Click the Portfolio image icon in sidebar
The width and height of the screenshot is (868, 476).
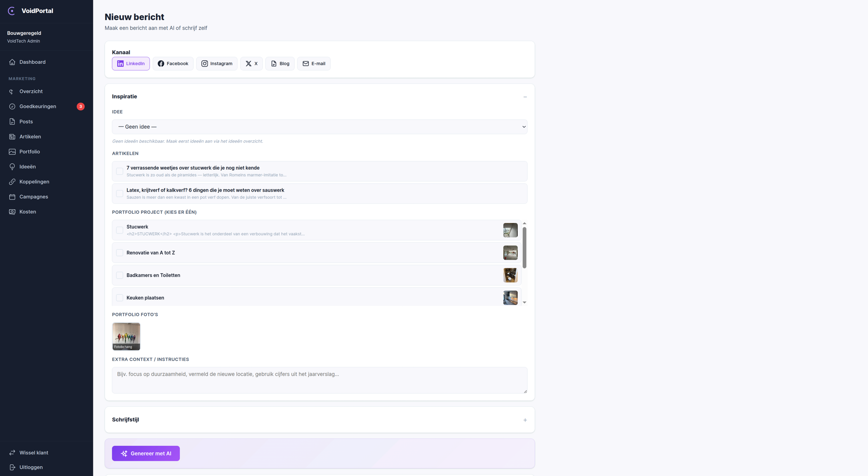(x=12, y=152)
